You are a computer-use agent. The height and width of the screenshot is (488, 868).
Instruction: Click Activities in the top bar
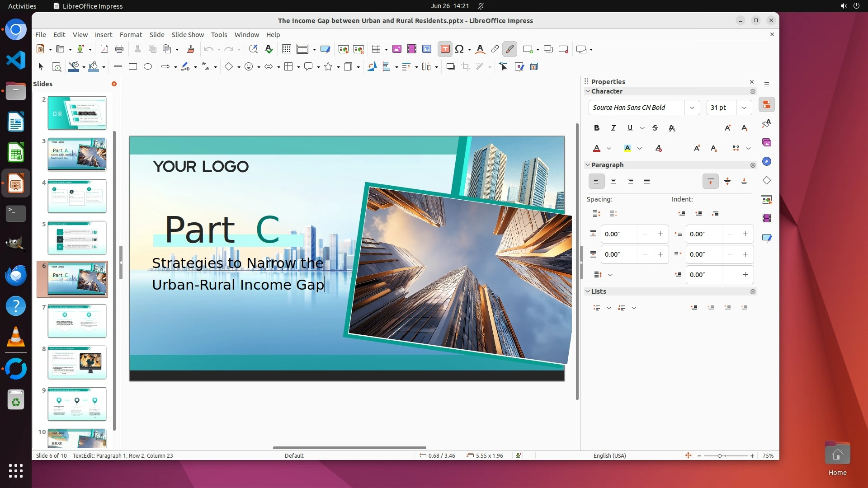(x=22, y=6)
